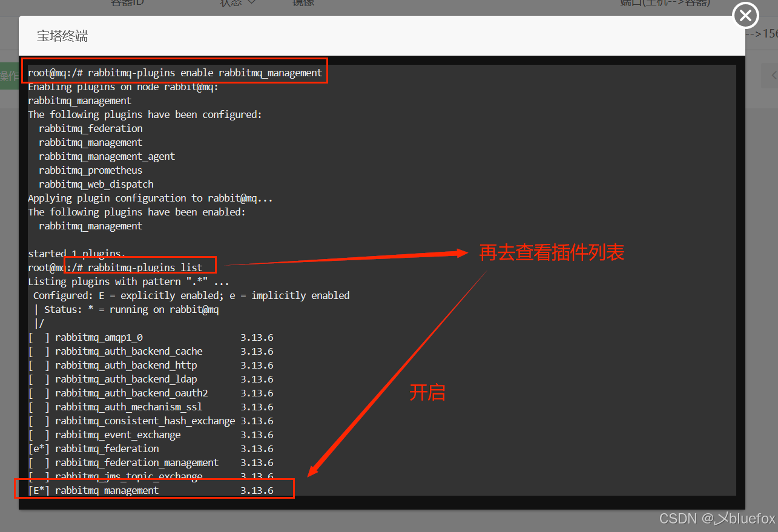Select the 'rabbitmq-plugins list' command line
Viewport: 778px width, 532px height.
coord(115,268)
